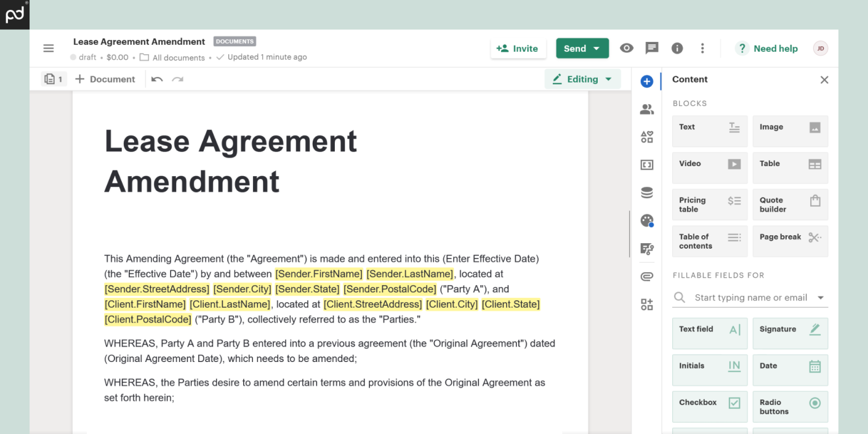
Task: Open the three-dot more options menu
Action: point(702,48)
